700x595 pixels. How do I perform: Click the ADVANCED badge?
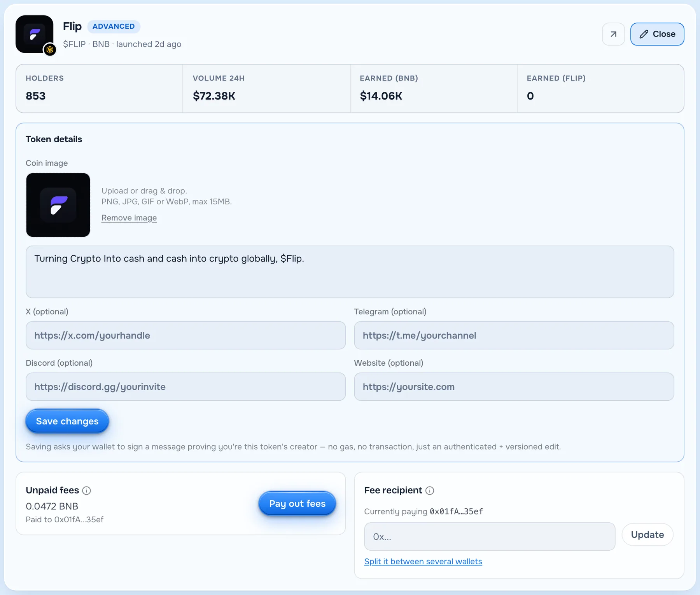(114, 26)
